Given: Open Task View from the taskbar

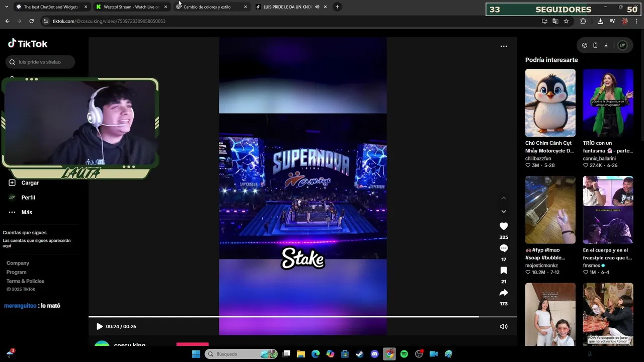Looking at the screenshot, I should (x=286, y=354).
